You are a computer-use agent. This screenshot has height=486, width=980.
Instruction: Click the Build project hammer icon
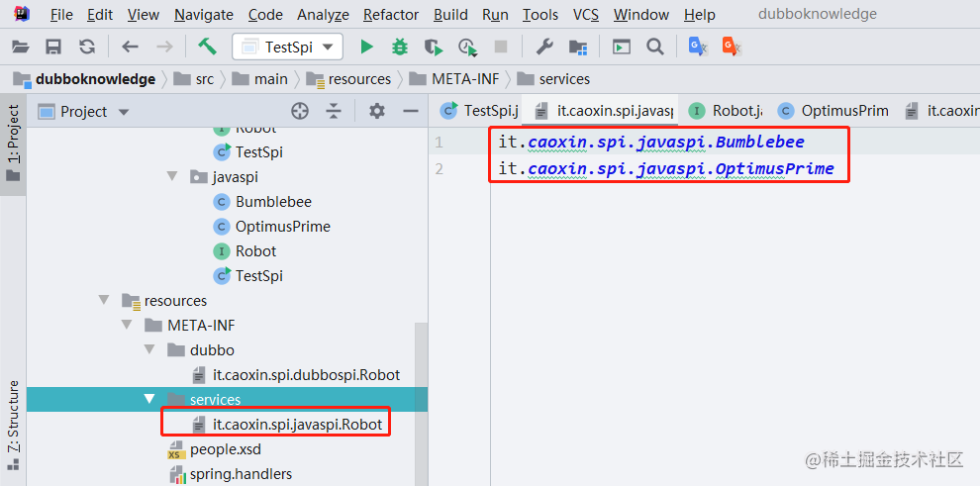coord(207,47)
